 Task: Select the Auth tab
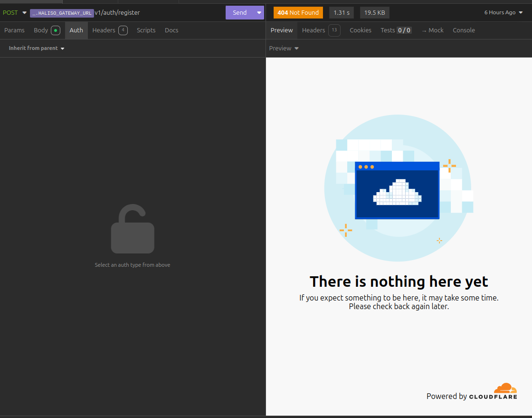point(76,30)
